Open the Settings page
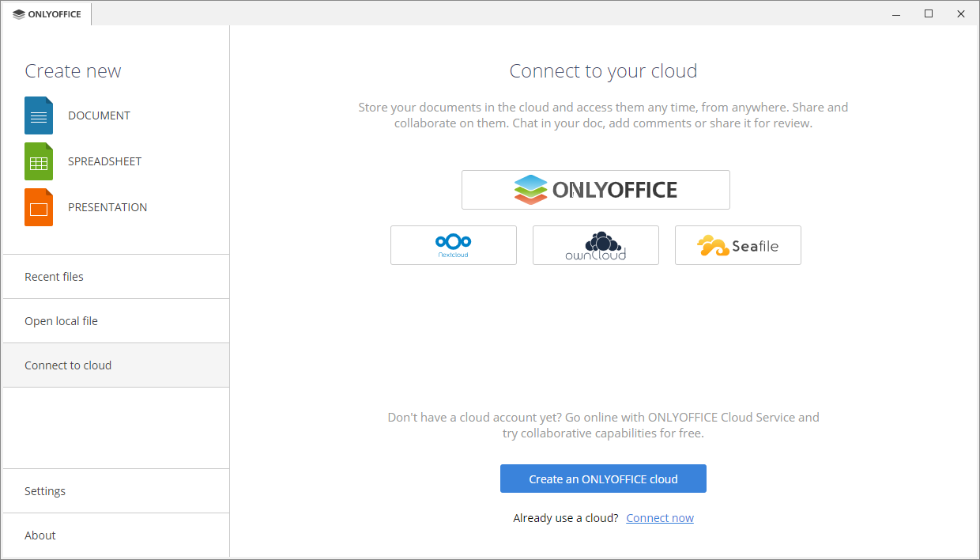The height and width of the screenshot is (560, 980). pos(45,490)
